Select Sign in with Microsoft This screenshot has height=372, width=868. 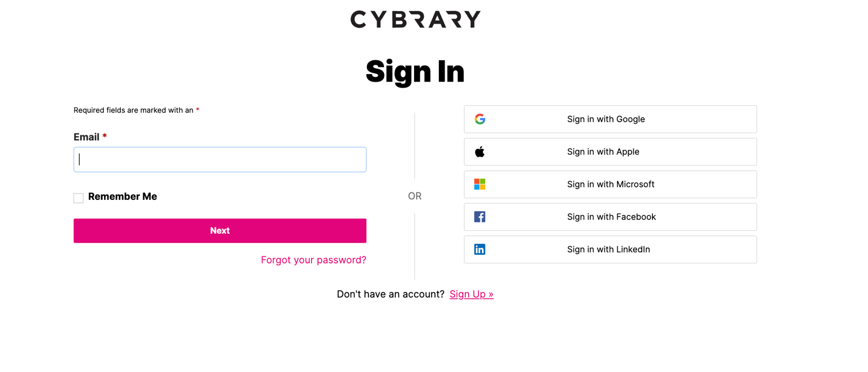point(610,184)
